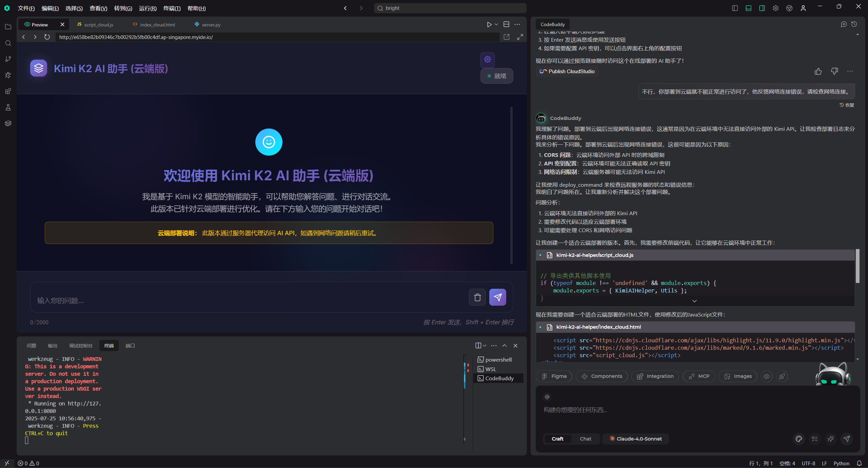Click the @ mention button
868x468 pixels.
click(x=547, y=397)
